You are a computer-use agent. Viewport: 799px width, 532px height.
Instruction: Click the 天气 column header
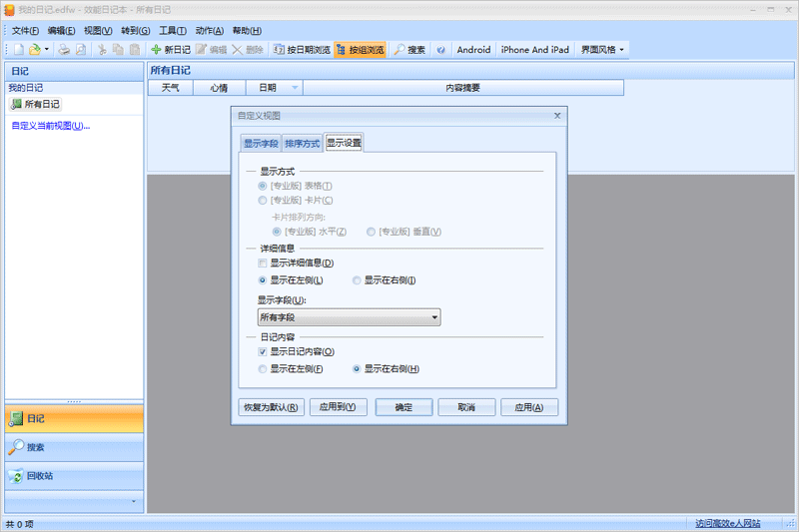tap(170, 88)
